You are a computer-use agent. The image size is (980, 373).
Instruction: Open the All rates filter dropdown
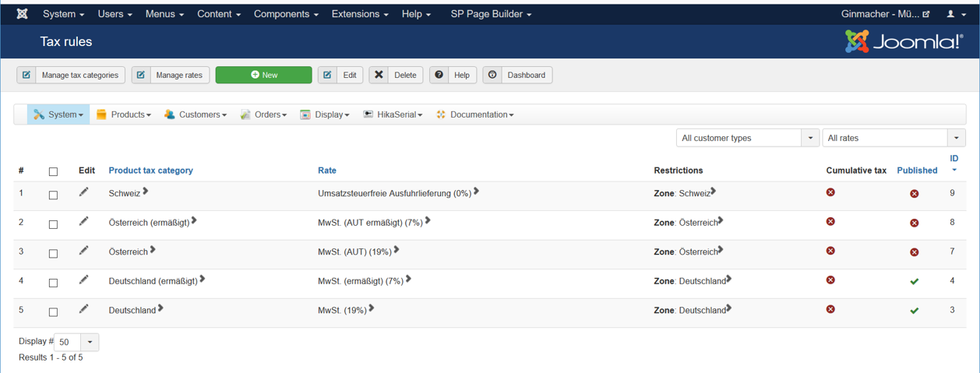coord(894,138)
